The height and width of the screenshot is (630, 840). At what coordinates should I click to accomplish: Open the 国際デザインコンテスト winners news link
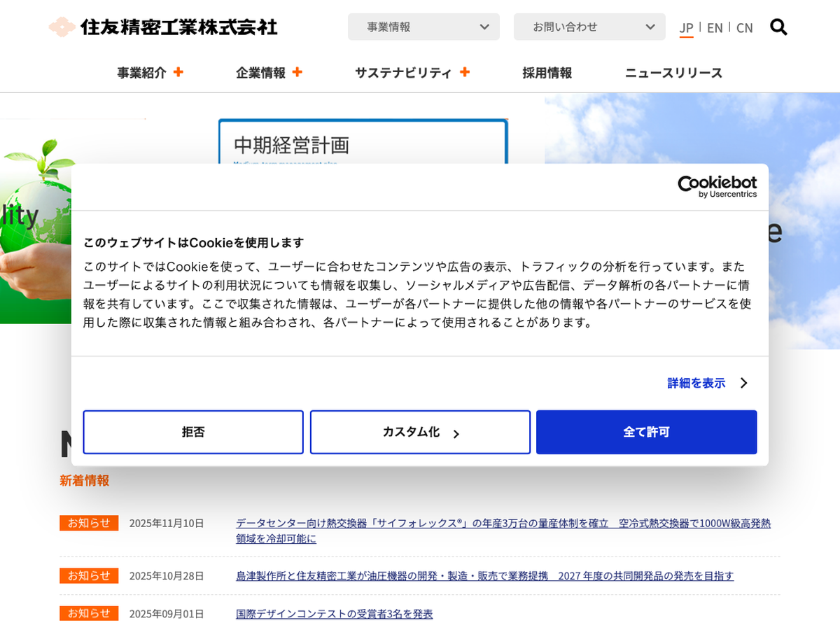334,614
